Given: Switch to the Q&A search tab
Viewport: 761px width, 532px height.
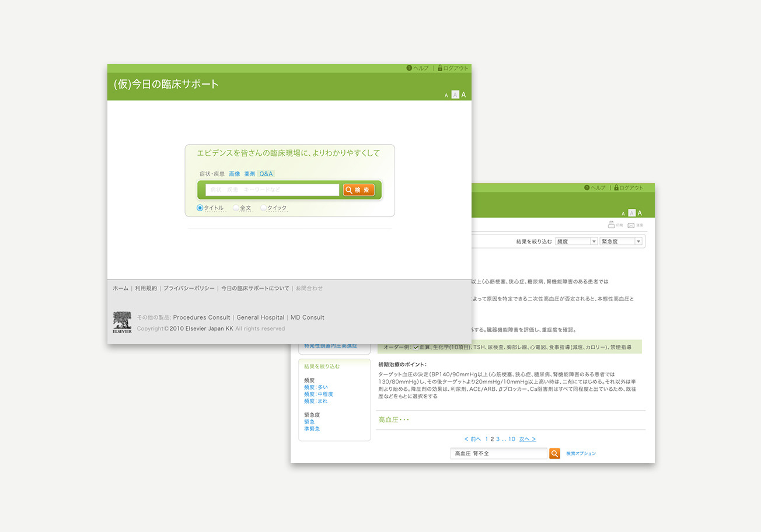Looking at the screenshot, I should point(266,174).
